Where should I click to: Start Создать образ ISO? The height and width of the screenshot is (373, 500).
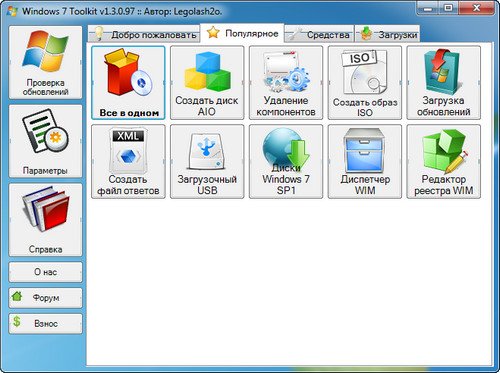[x=365, y=83]
